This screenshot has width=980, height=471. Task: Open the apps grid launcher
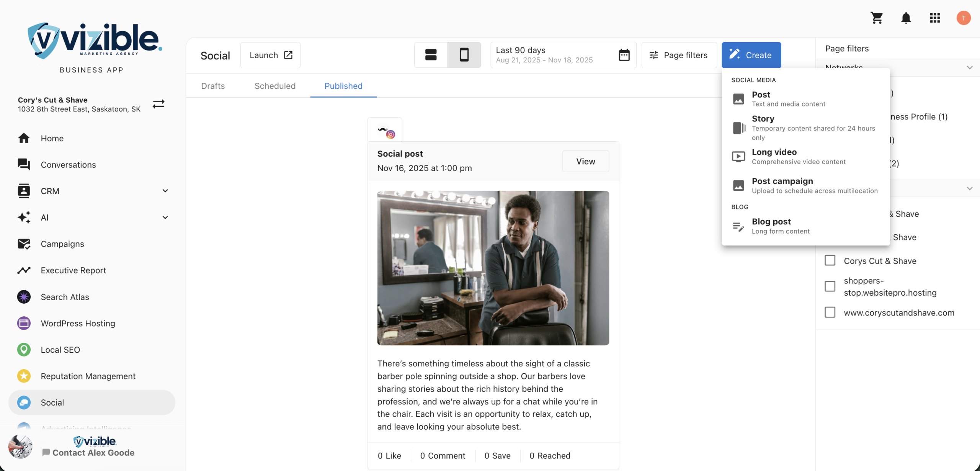pyautogui.click(x=935, y=18)
